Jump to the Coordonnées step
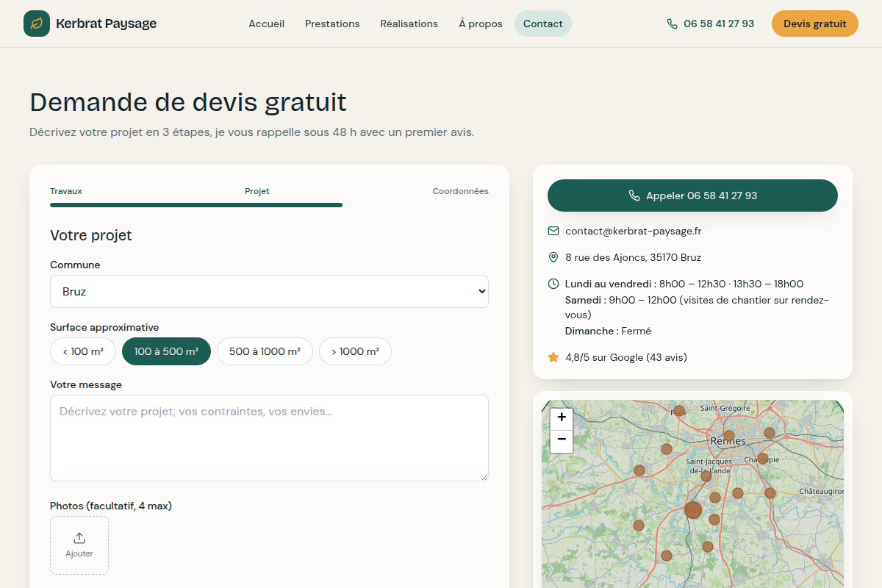 pos(460,191)
